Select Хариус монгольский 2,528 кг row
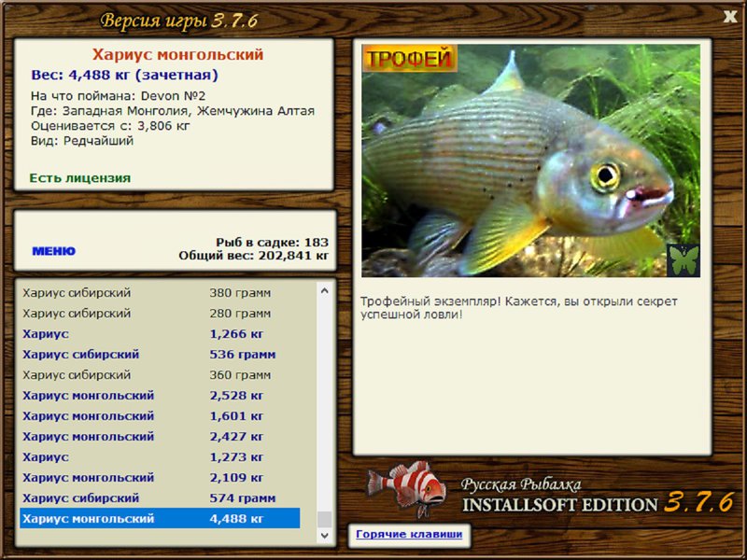 coord(160,395)
